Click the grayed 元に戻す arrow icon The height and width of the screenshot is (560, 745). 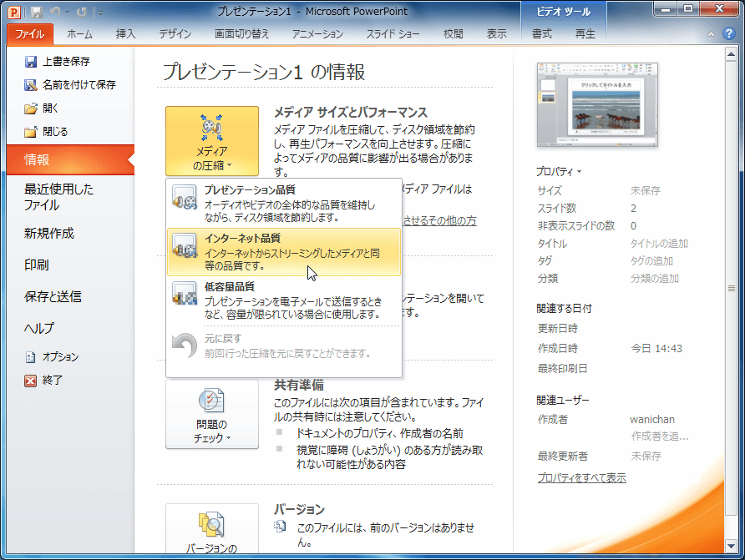(185, 346)
